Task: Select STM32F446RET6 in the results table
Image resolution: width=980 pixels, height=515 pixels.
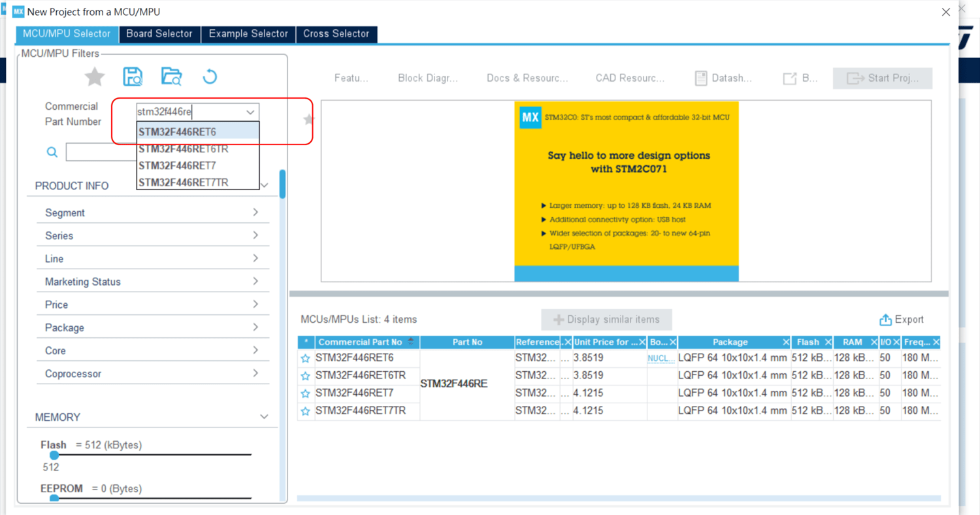Action: pos(355,358)
